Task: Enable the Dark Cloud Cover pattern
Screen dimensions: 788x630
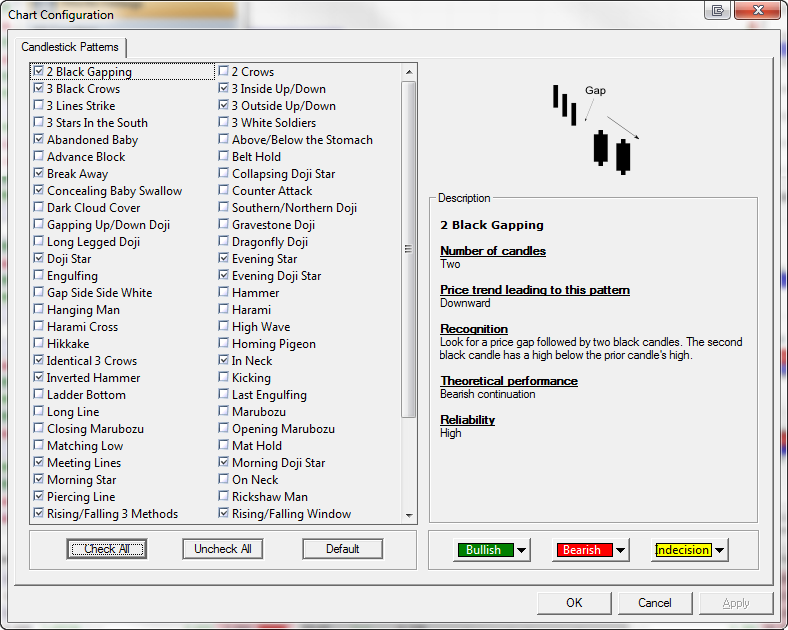Action: click(38, 207)
